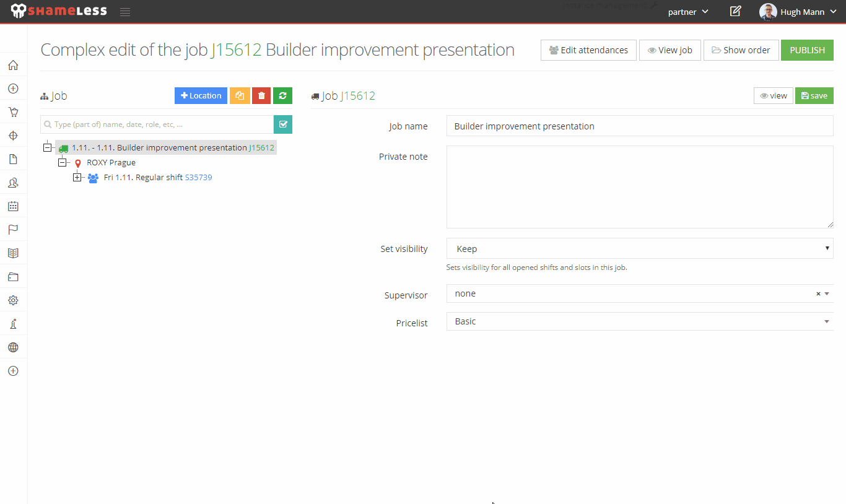Open the document page icon in the sidebar
The image size is (846, 504).
click(13, 159)
